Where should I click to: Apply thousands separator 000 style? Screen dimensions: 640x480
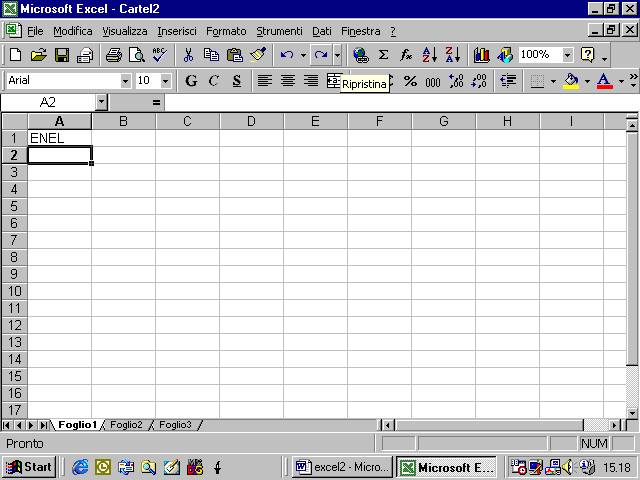click(x=433, y=81)
